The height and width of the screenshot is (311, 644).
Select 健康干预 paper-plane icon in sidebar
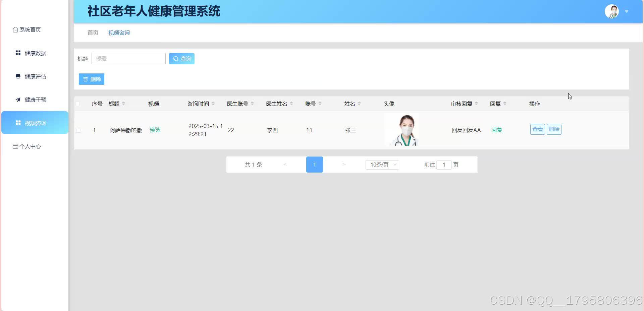click(18, 100)
